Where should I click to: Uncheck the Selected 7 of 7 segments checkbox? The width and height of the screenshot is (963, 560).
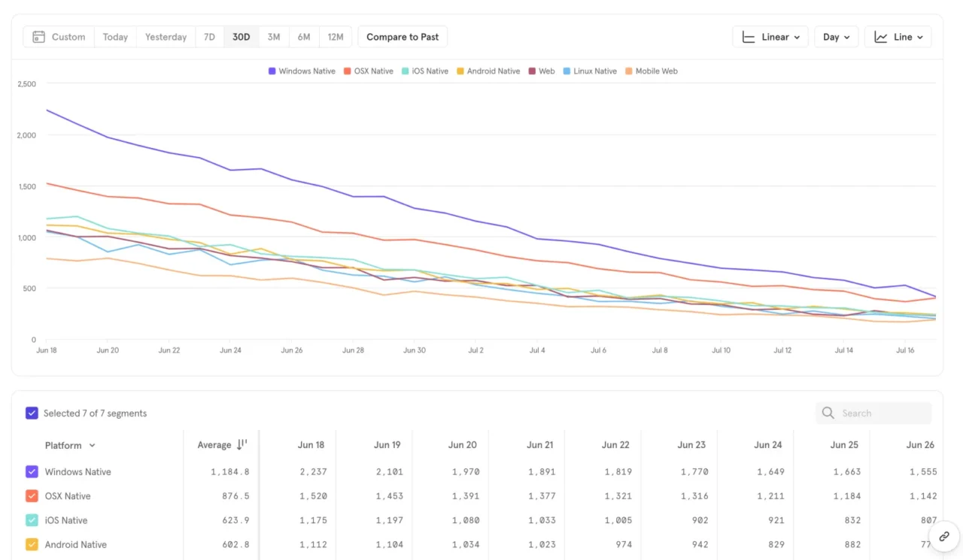(x=32, y=413)
